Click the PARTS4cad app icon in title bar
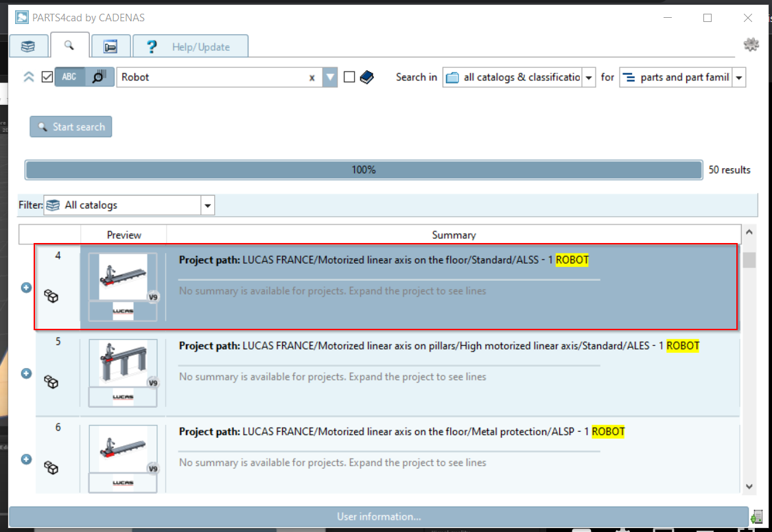 coord(22,18)
